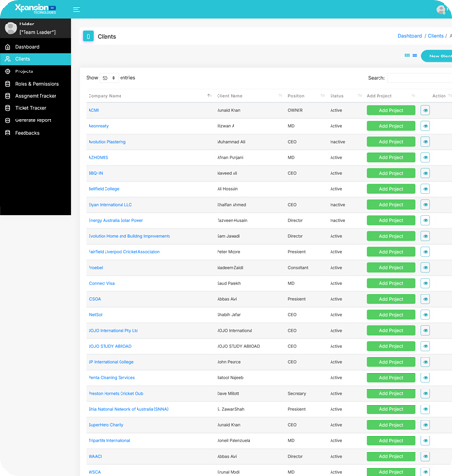This screenshot has height=476, width=452.
Task: Click the Inactive status for Avolution Plastering
Action: click(337, 142)
